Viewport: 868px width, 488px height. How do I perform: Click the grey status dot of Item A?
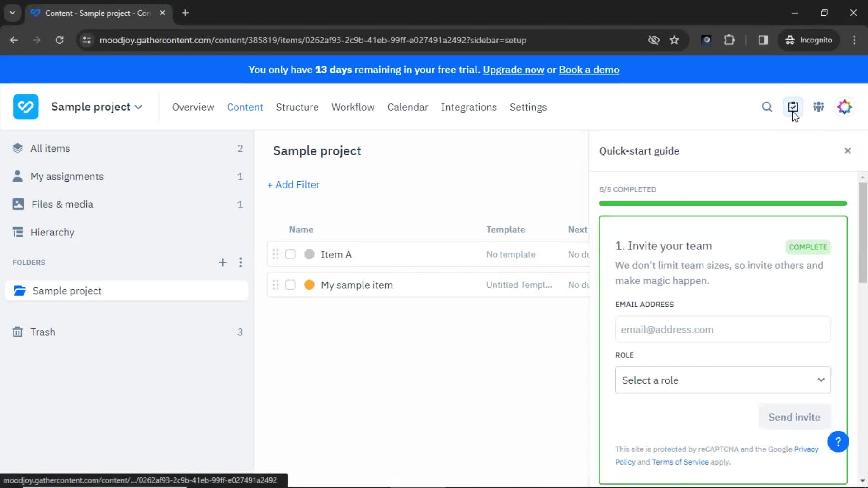point(309,254)
